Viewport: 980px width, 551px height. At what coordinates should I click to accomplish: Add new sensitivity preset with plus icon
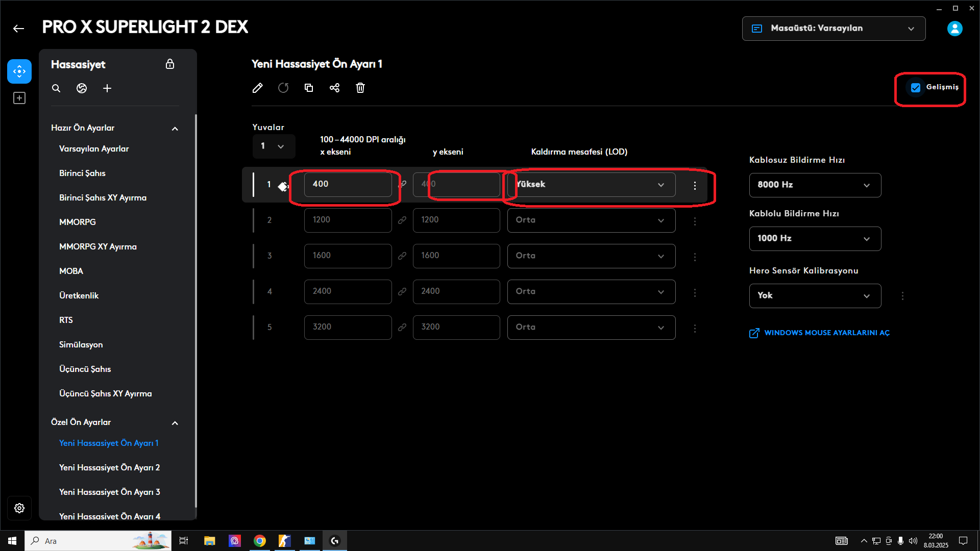pyautogui.click(x=107, y=88)
